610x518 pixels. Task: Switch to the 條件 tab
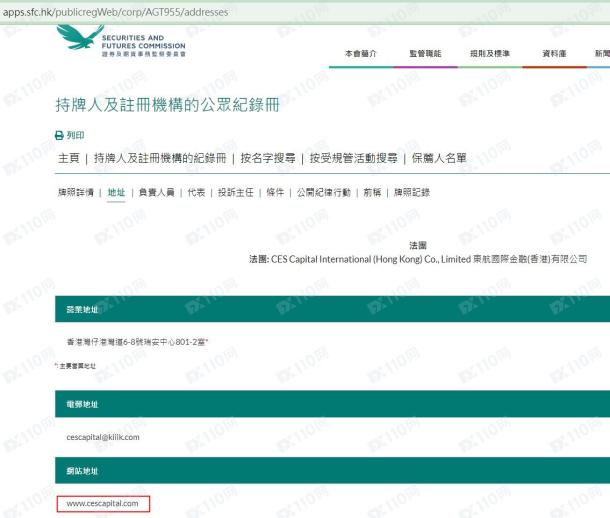coord(275,192)
